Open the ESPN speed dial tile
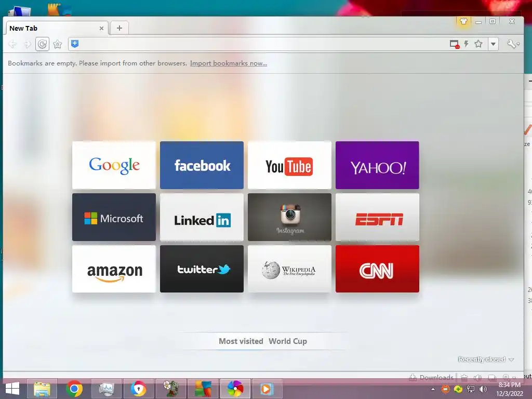532x399 pixels. click(x=377, y=217)
